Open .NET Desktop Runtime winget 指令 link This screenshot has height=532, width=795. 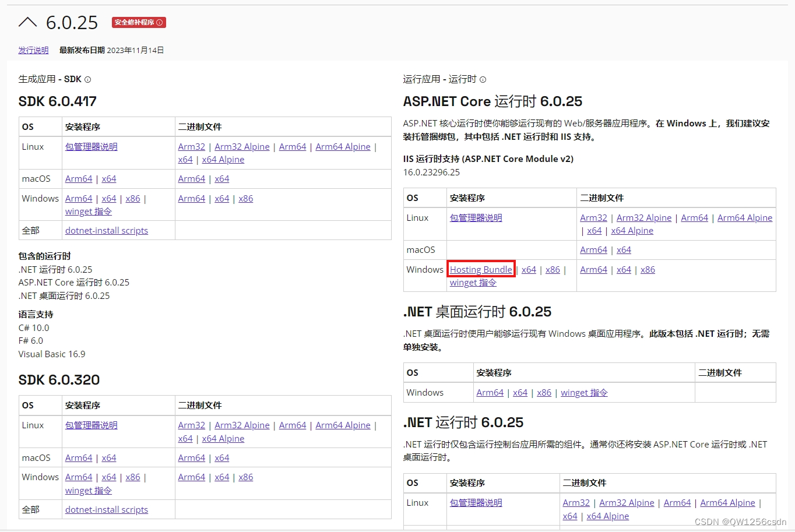click(x=584, y=393)
